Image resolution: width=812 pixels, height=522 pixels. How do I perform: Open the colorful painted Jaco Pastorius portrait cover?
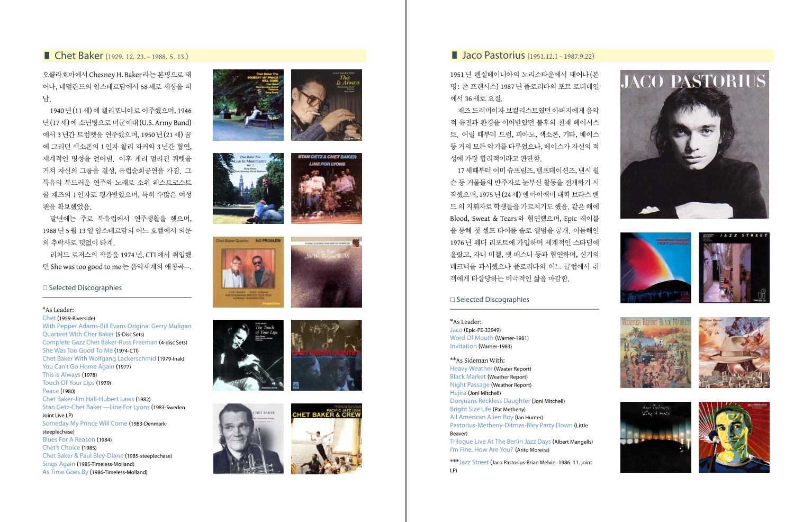(734, 437)
